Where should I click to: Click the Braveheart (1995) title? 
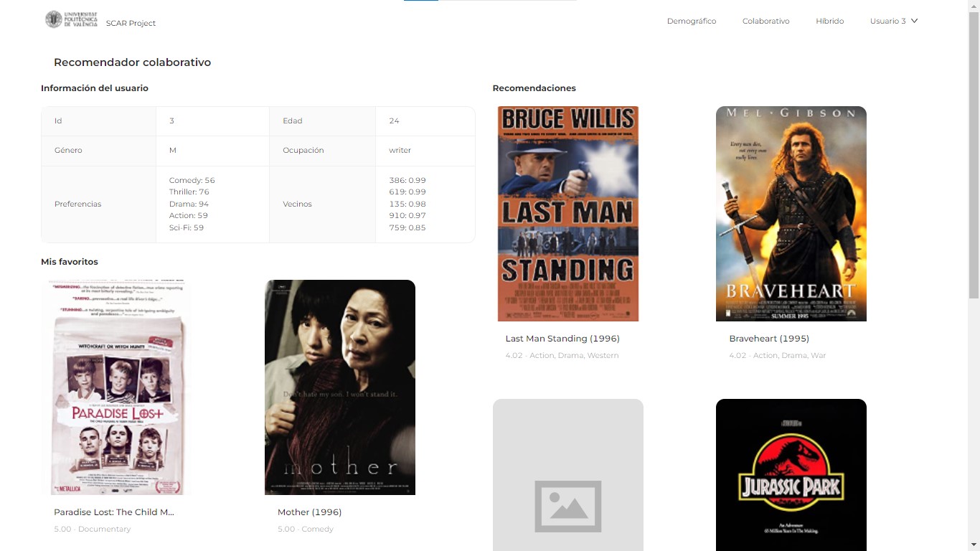[769, 338]
